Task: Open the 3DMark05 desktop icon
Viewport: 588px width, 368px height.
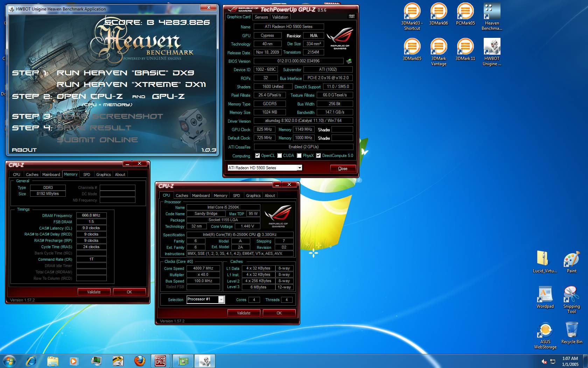Action: (412, 49)
